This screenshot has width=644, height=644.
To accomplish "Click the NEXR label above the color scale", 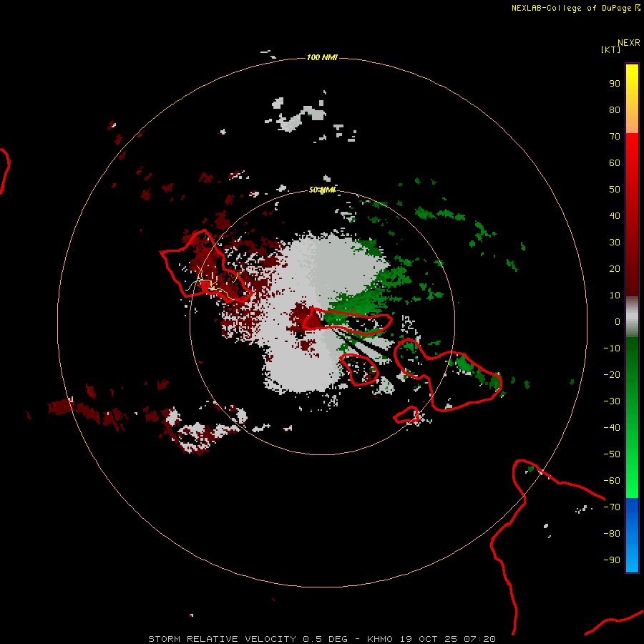I will [x=628, y=43].
